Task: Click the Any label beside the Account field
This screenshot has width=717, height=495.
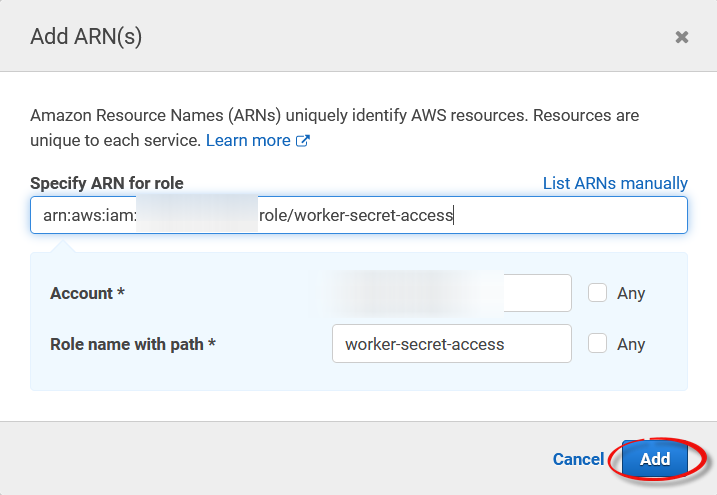Action: [631, 293]
